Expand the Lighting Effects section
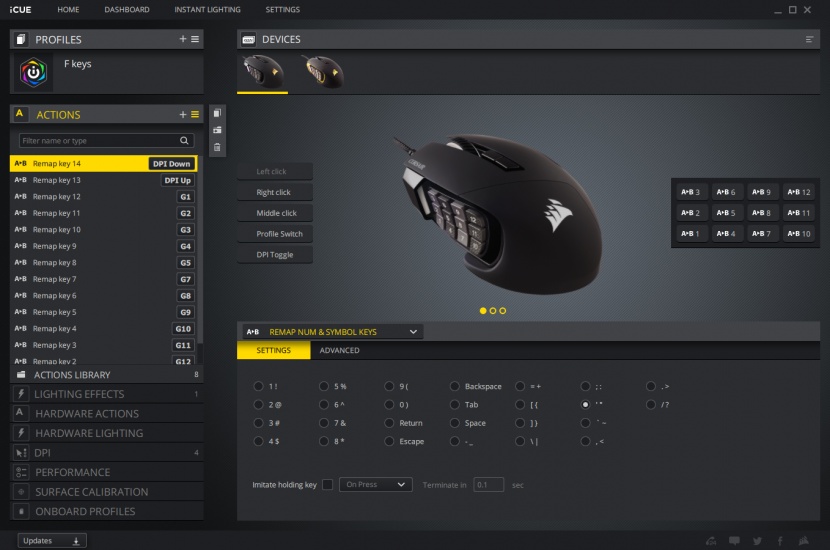Viewport: 830px width, 550px height. click(x=106, y=394)
